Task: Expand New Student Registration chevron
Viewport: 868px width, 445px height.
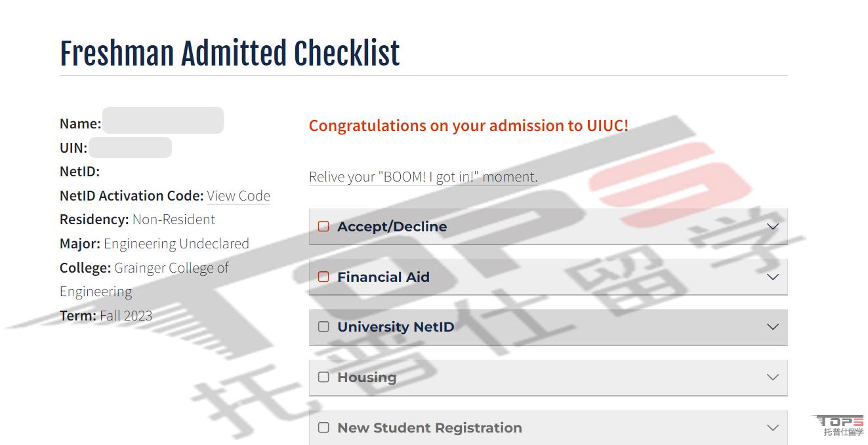Action: (773, 428)
